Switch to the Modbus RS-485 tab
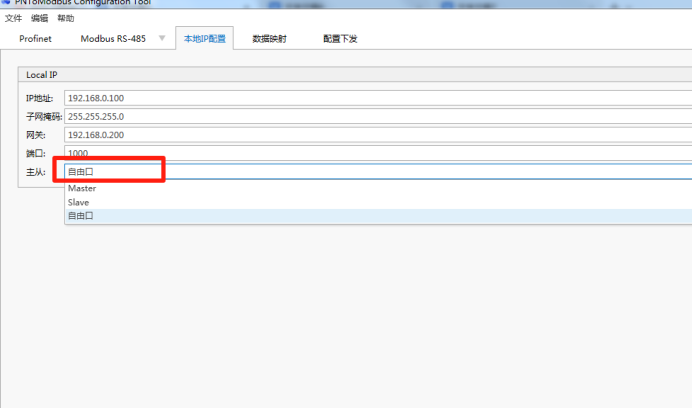Screen dimensions: 692x408 pyautogui.click(x=113, y=38)
